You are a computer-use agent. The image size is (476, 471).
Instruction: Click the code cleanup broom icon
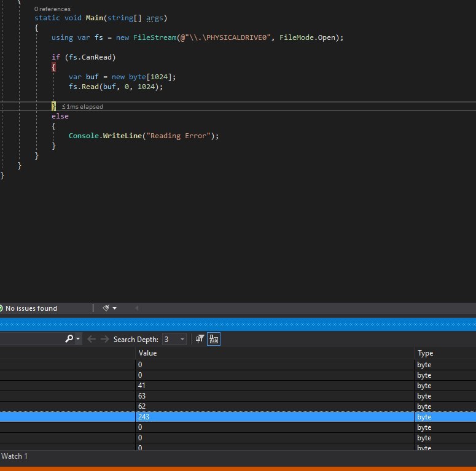point(106,308)
